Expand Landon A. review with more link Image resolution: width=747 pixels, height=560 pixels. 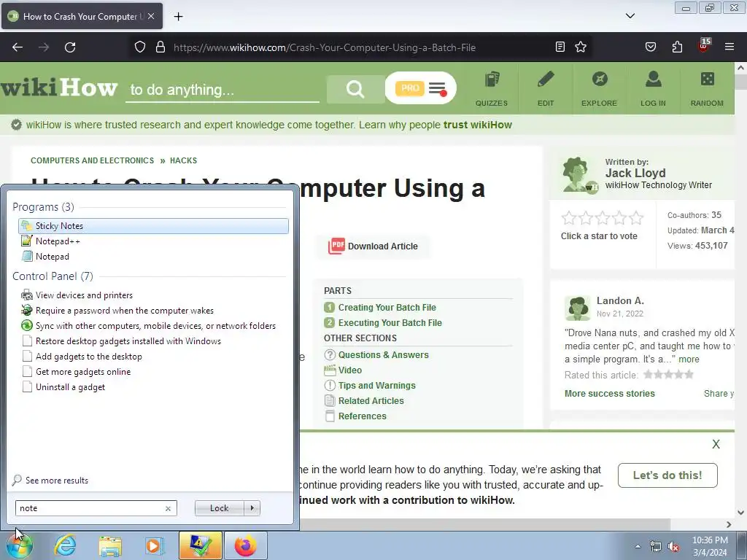[x=689, y=359]
